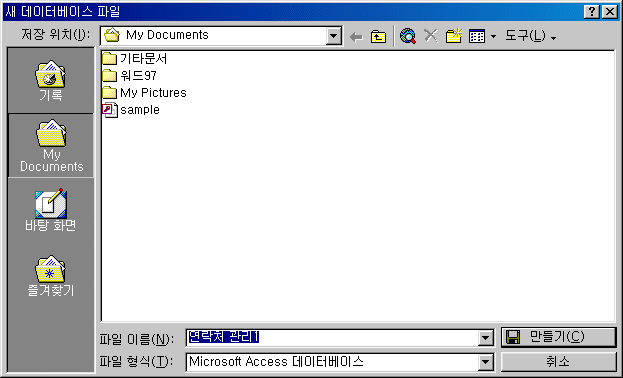Go to 바탕 화면 desktop shortcut
This screenshot has height=378, width=623.
(51, 210)
